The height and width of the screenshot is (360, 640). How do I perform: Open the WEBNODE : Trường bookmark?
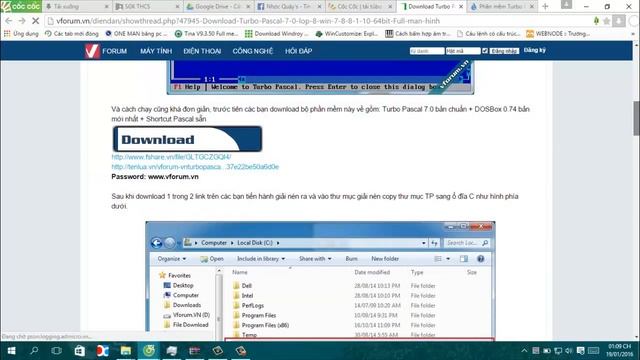click(x=558, y=34)
